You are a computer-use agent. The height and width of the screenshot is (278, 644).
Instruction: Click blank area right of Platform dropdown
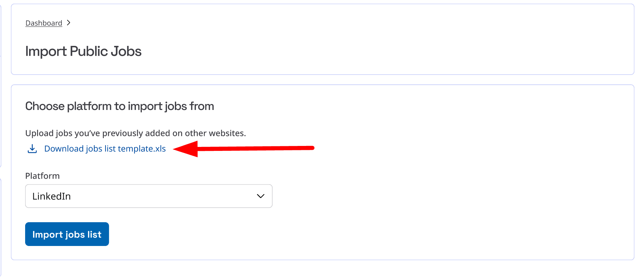(x=430, y=196)
